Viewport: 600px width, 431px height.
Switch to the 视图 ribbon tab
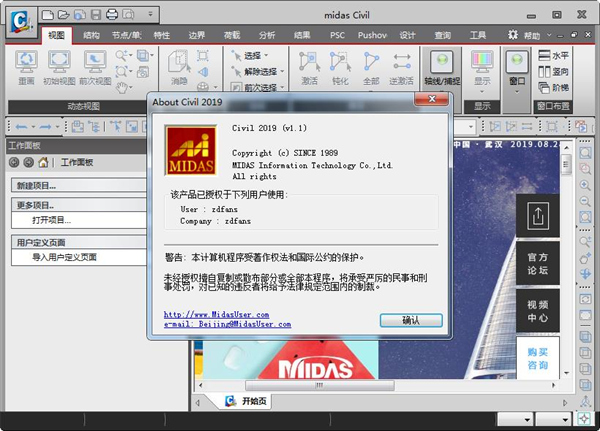click(x=56, y=35)
